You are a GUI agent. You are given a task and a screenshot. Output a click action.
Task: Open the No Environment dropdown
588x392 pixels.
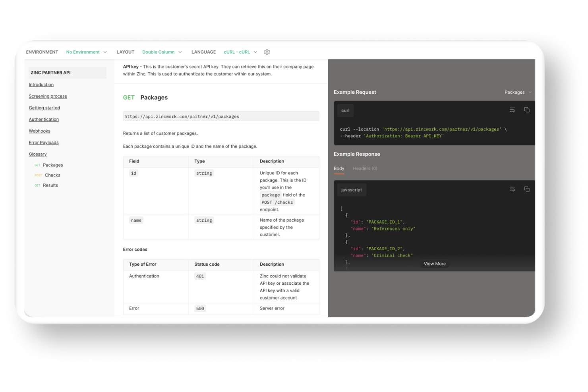coord(86,52)
